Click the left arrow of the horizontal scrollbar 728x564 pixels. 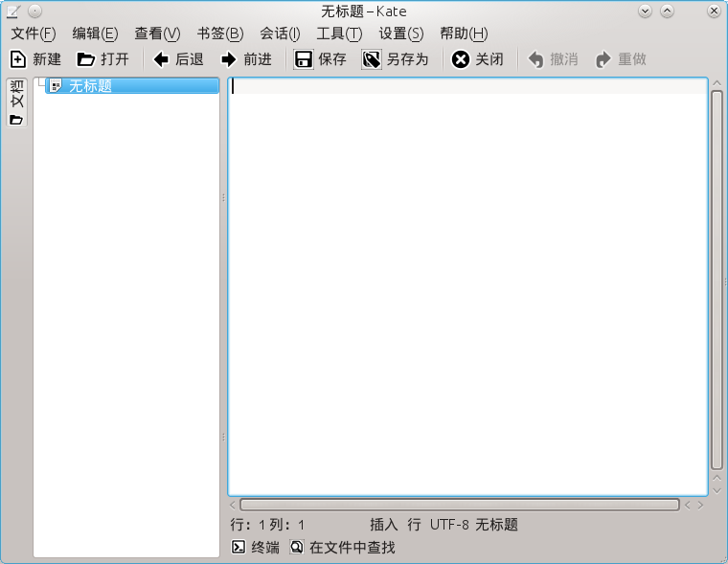coord(233,505)
